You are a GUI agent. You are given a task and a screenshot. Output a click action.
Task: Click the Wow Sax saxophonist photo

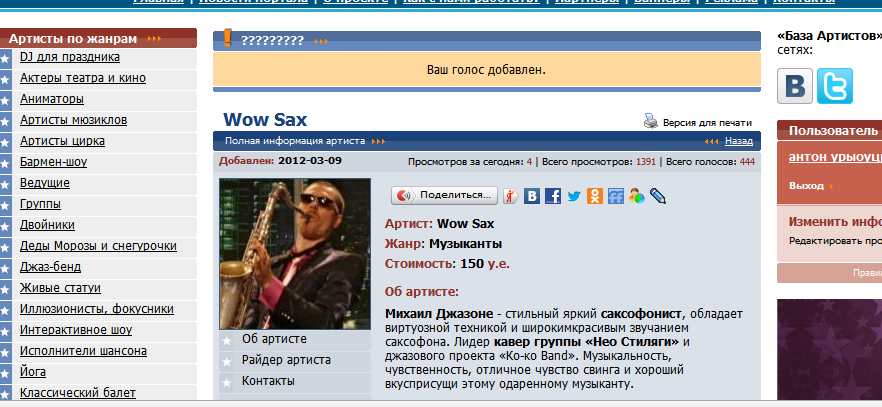point(295,254)
